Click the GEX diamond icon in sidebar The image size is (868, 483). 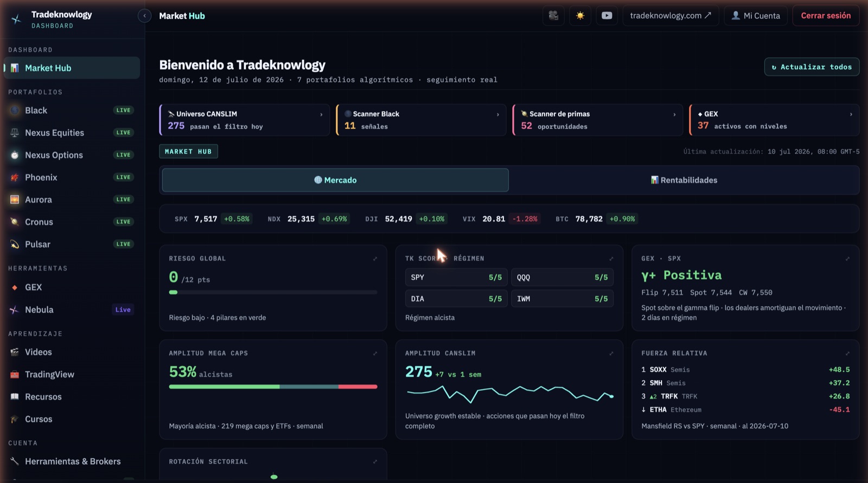[15, 287]
